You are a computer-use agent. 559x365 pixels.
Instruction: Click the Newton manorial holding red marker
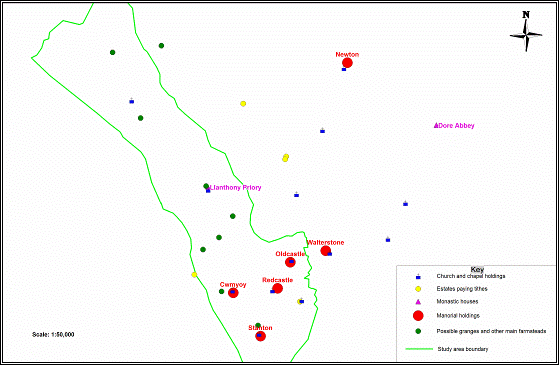[347, 63]
